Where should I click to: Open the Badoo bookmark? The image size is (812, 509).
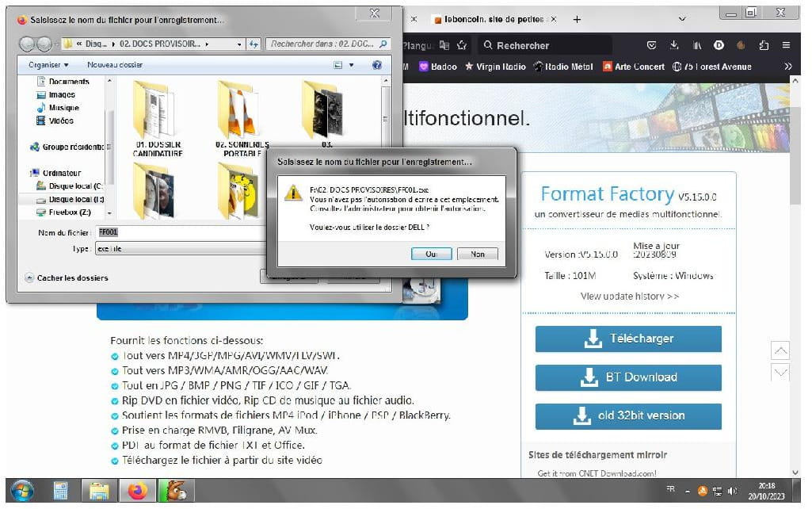tap(437, 67)
